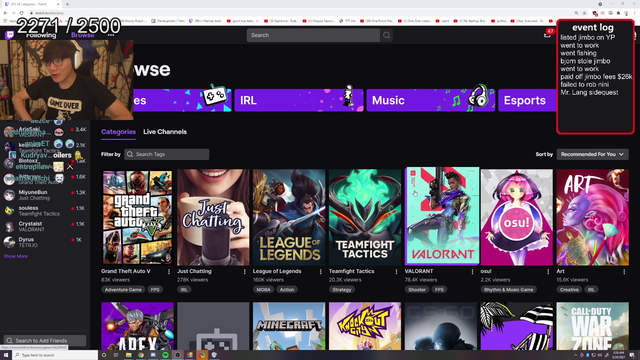Screen dimensions: 640x360
Task: Go back with browser back arrow
Action: tap(5, 13)
